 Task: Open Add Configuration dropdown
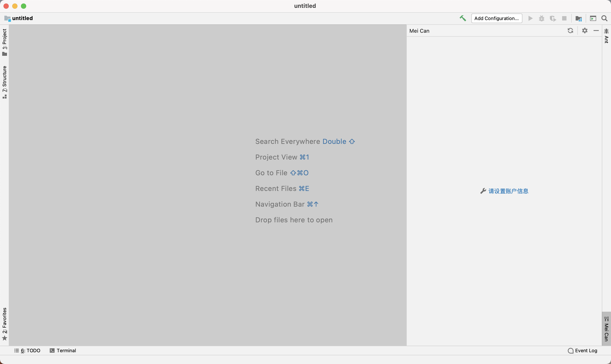click(x=497, y=18)
